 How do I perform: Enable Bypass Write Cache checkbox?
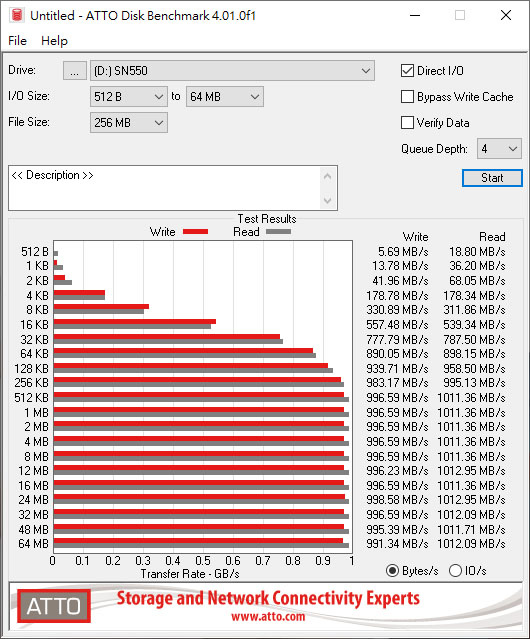coord(407,97)
